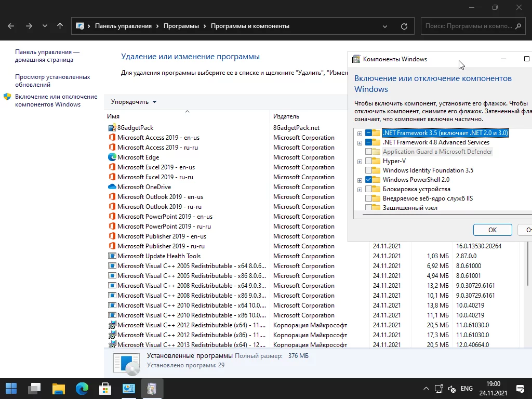
Task: Open volume control tray icon
Action: coord(451,389)
